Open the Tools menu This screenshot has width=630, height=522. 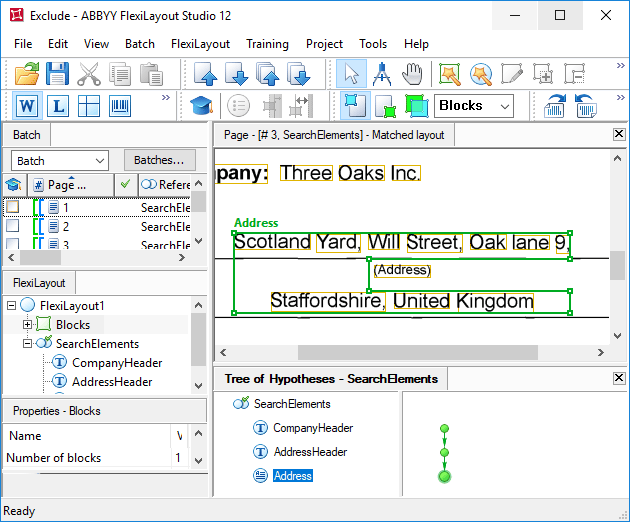click(x=373, y=44)
